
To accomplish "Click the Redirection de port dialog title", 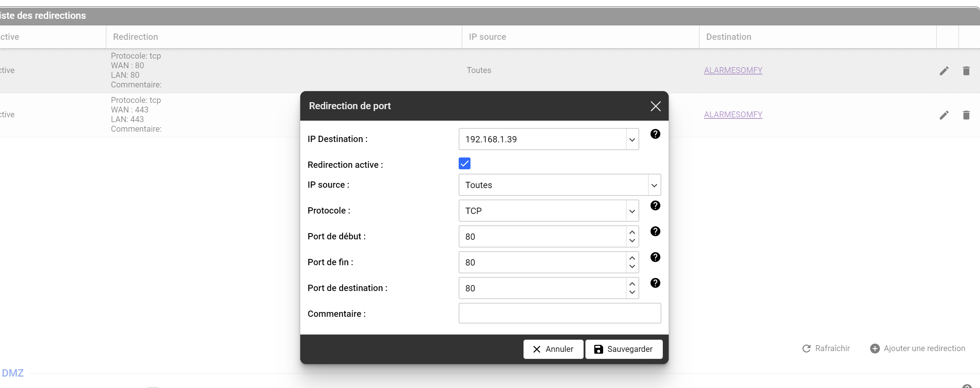I will pos(350,106).
